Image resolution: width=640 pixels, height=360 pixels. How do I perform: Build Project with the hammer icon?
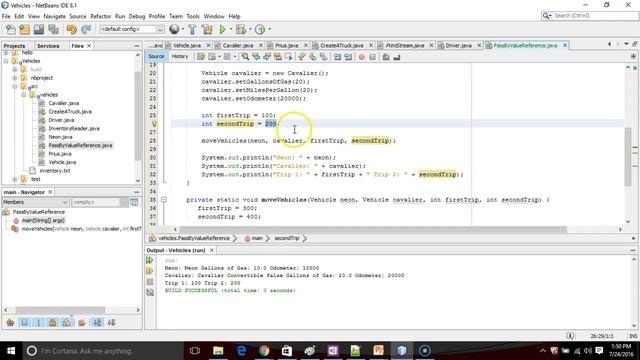pos(192,29)
